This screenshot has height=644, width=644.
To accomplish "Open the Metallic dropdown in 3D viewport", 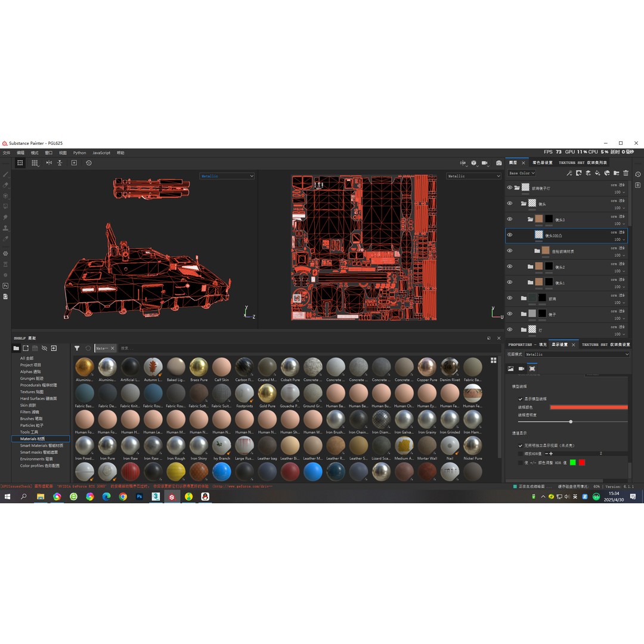I will [227, 176].
